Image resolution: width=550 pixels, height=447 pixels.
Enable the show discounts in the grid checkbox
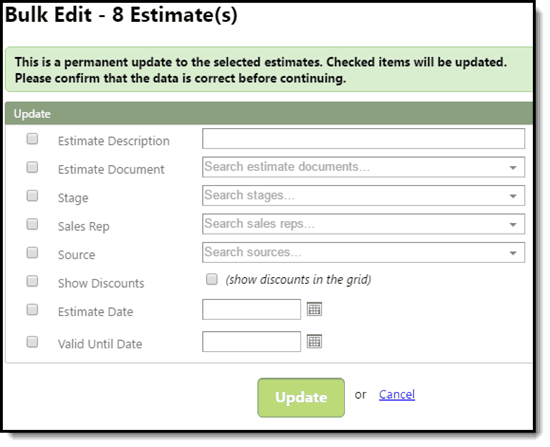coord(212,279)
